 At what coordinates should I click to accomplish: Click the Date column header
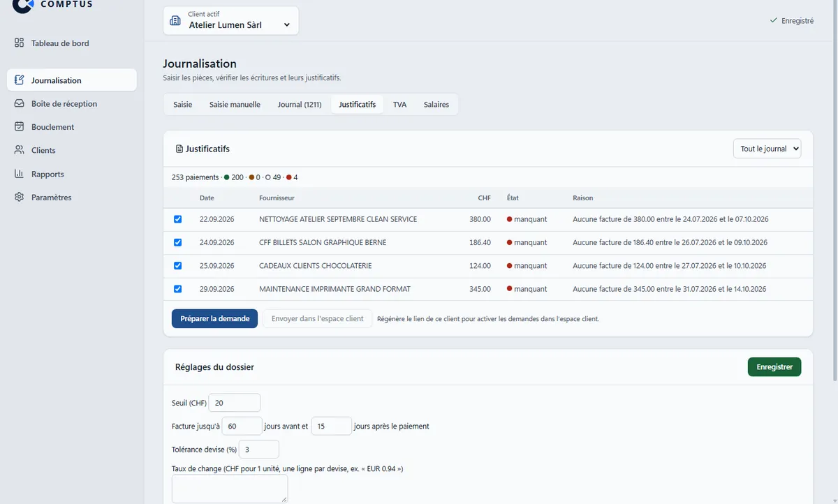[x=207, y=198]
